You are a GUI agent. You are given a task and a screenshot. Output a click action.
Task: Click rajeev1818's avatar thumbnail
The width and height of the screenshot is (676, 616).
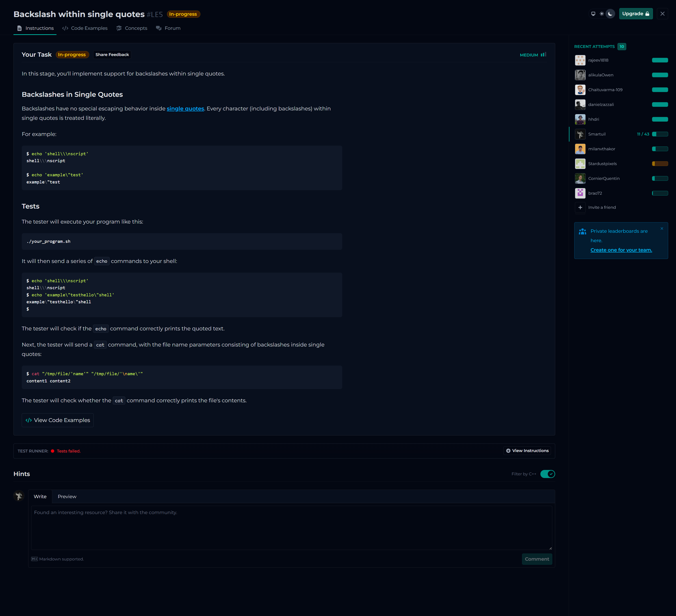click(x=580, y=60)
